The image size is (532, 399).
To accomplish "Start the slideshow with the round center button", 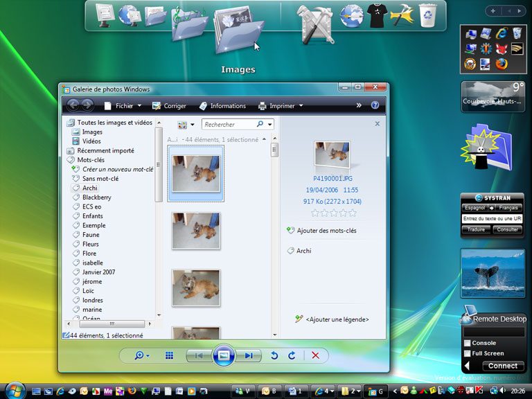I will tap(224, 355).
